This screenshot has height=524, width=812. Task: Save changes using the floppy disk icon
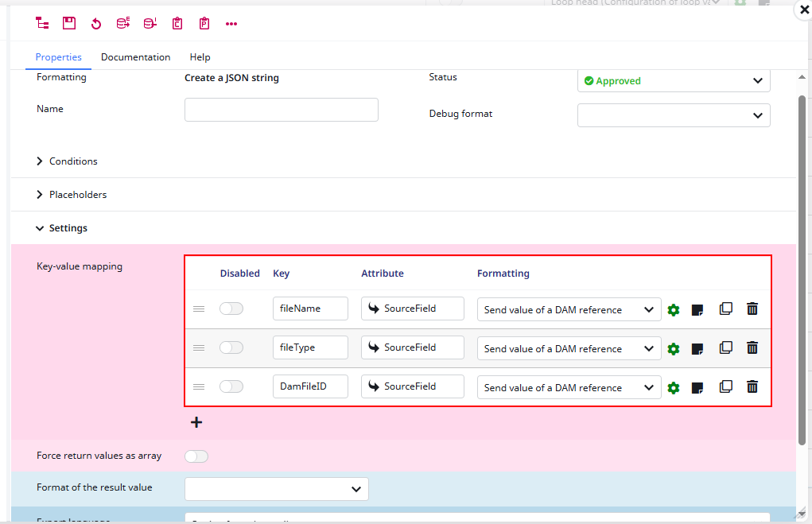click(x=69, y=23)
